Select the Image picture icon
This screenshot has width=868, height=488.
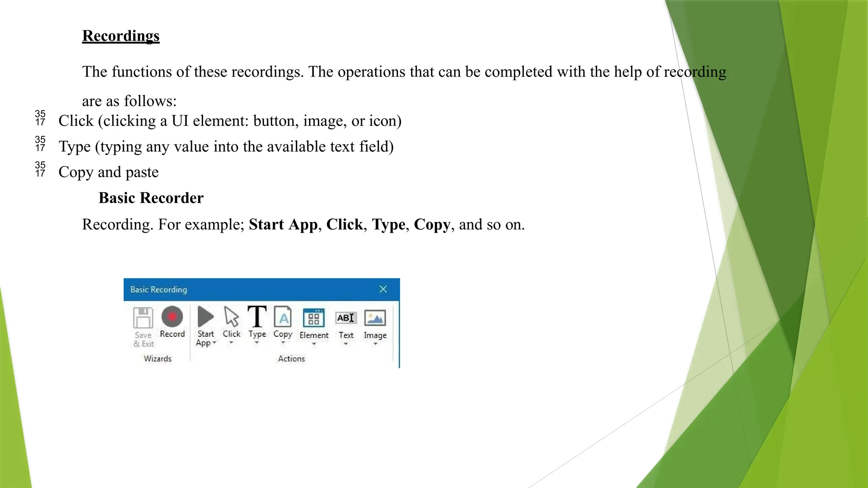click(x=375, y=318)
